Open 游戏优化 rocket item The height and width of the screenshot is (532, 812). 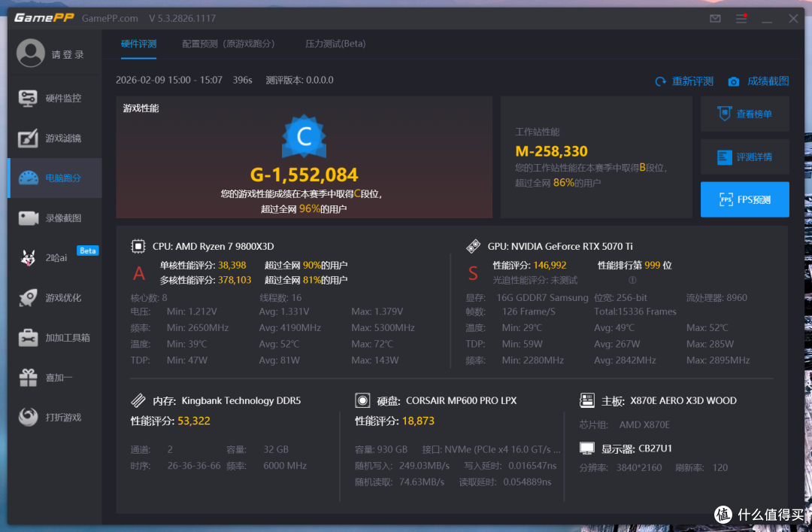click(x=54, y=298)
